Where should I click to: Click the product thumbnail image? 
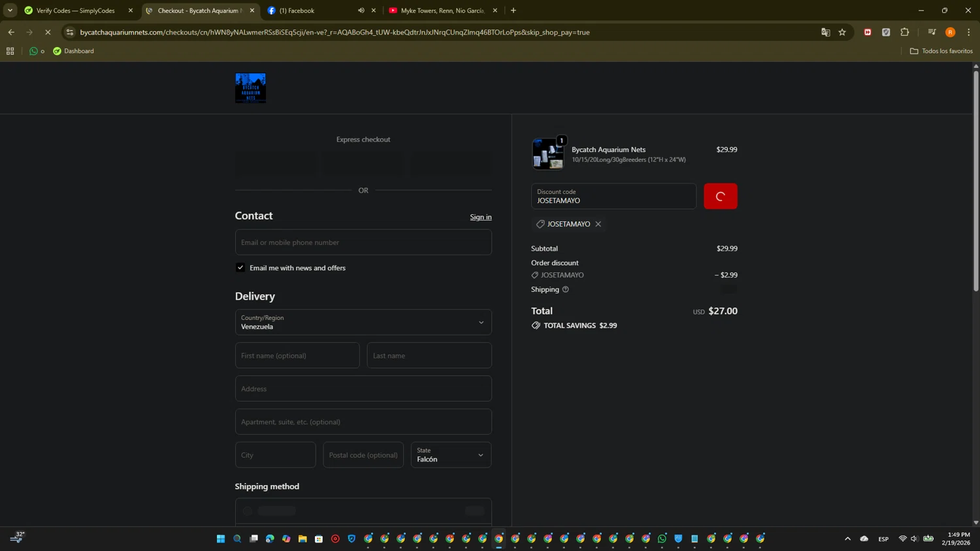point(547,154)
